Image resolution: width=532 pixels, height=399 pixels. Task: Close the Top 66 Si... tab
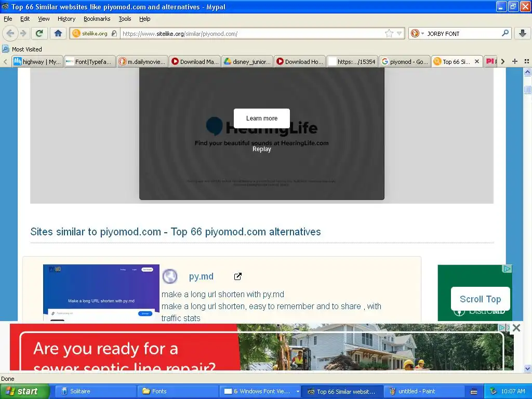(477, 61)
